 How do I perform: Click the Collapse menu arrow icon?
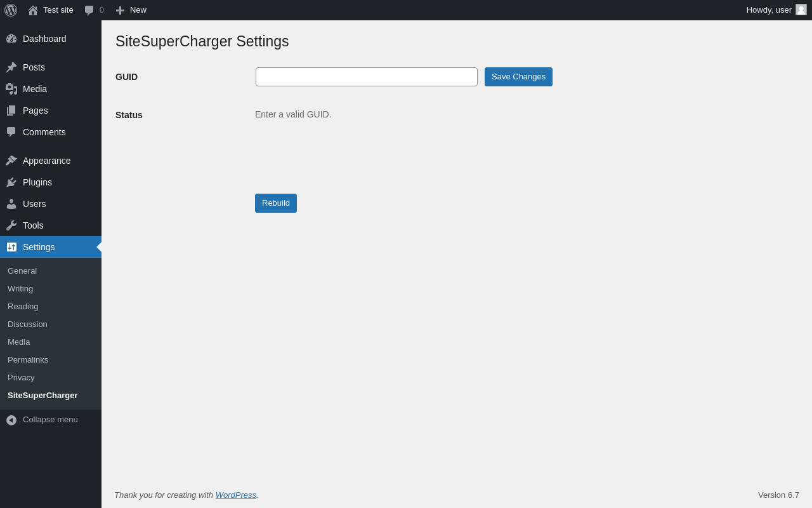(11, 420)
